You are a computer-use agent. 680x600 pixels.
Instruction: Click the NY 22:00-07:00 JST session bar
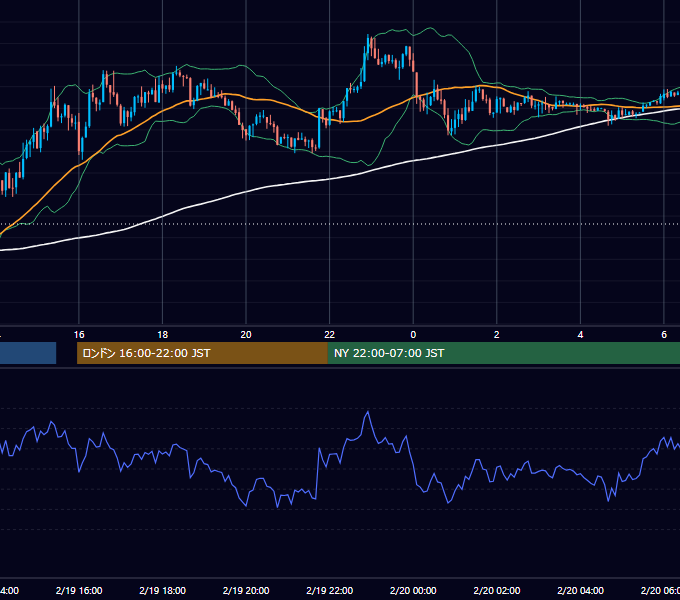[503, 353]
